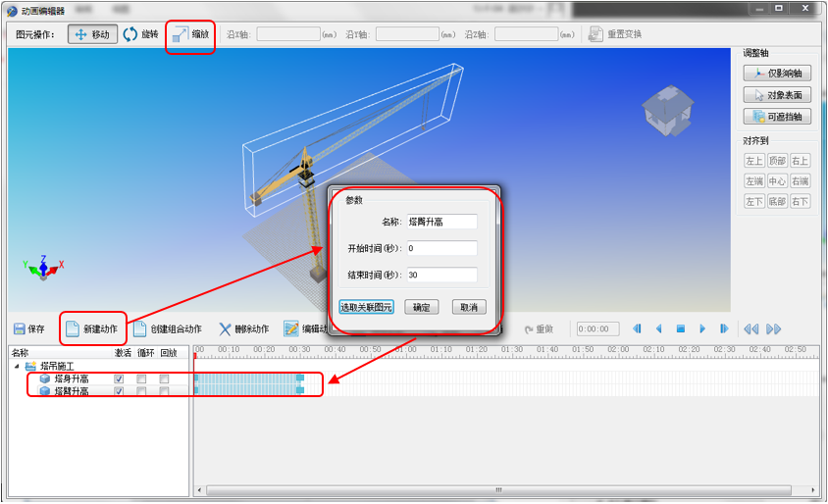828x504 pixels.
Task: Click the 沿Y轴 input field
Action: point(407,34)
